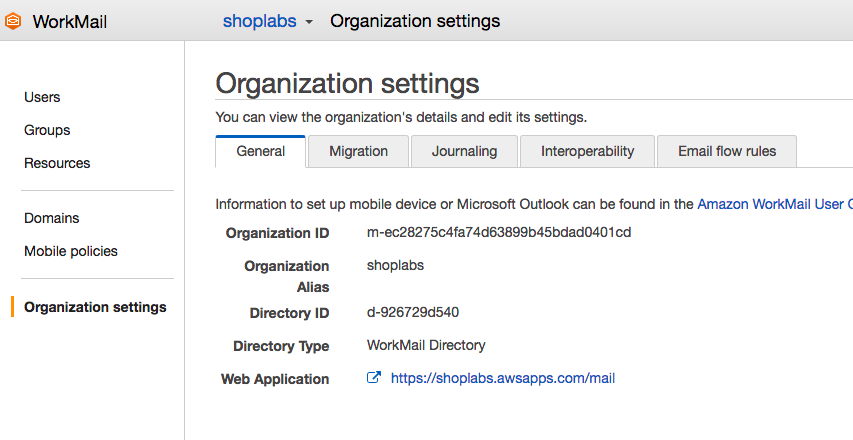
Task: Click the description text about viewing organization details
Action: pos(401,117)
